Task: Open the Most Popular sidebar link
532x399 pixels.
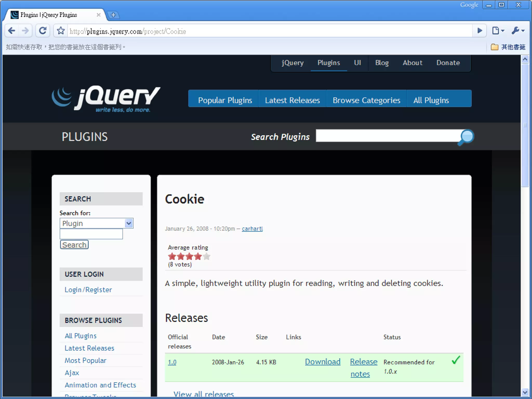Action: click(x=85, y=361)
